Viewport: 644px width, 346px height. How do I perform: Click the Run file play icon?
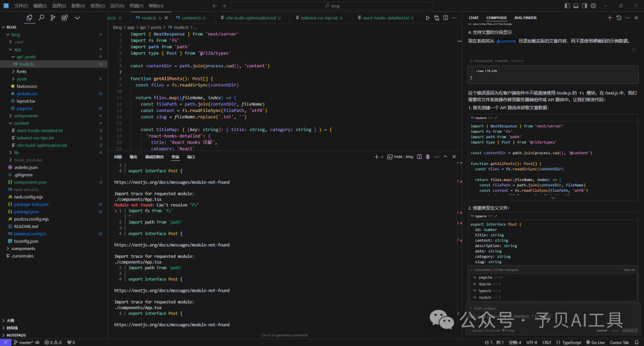coord(428,18)
